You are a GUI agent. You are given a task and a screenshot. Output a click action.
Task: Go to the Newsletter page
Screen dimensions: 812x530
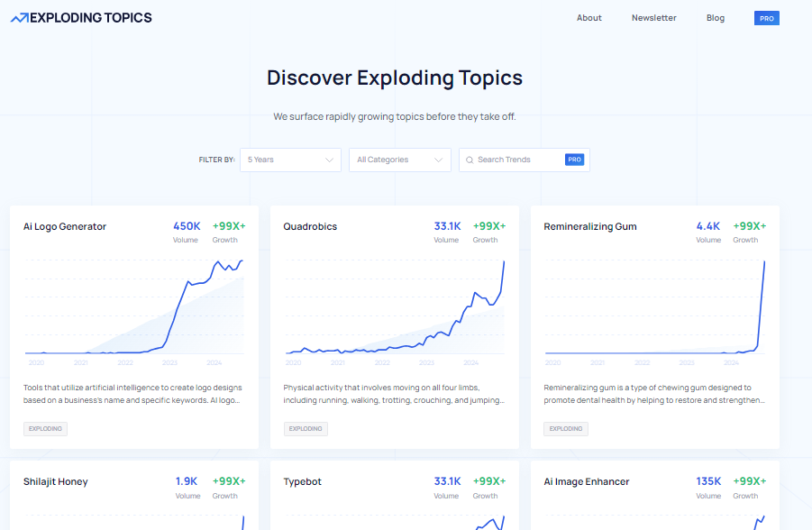pos(653,18)
